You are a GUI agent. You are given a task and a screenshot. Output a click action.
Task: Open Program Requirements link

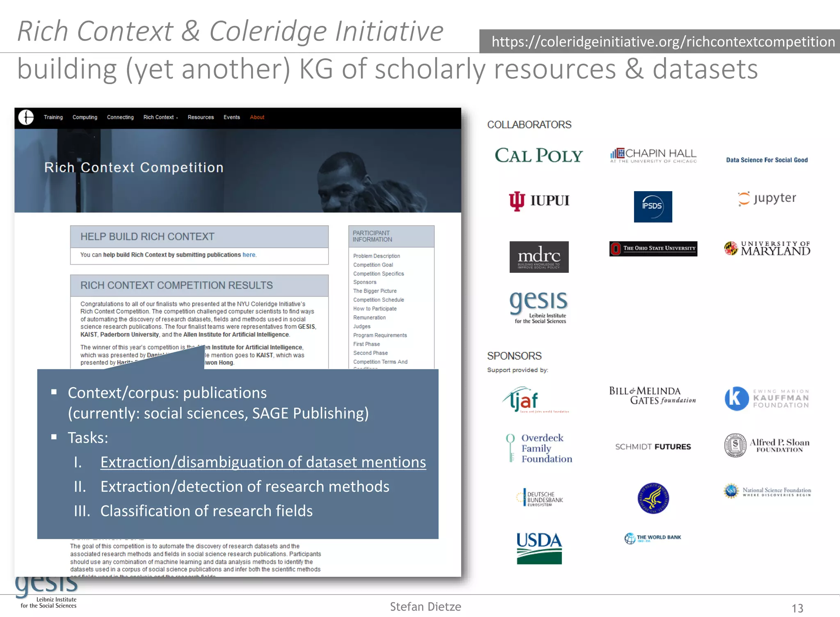click(x=380, y=335)
